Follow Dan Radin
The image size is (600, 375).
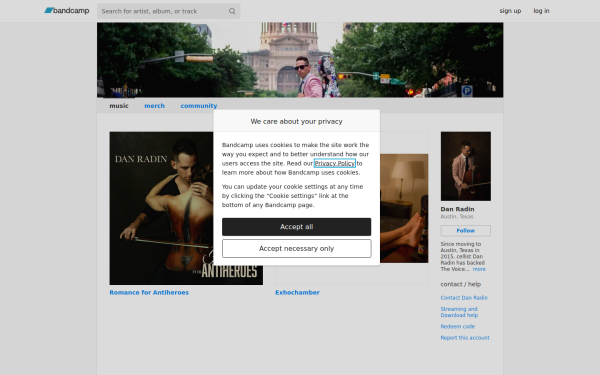coord(466,231)
